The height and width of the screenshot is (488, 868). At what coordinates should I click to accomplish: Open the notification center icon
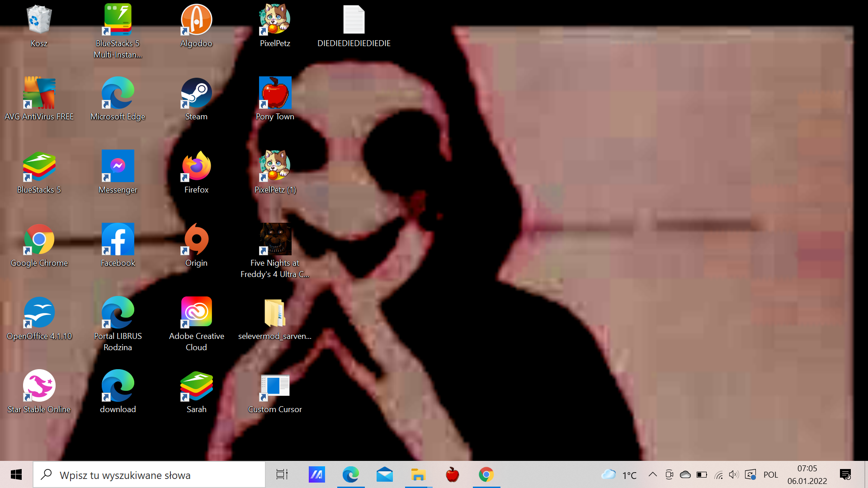tap(845, 474)
